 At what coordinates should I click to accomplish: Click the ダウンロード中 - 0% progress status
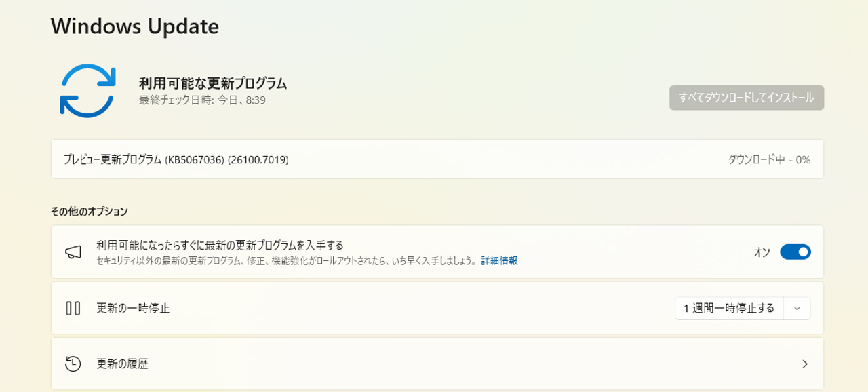769,160
